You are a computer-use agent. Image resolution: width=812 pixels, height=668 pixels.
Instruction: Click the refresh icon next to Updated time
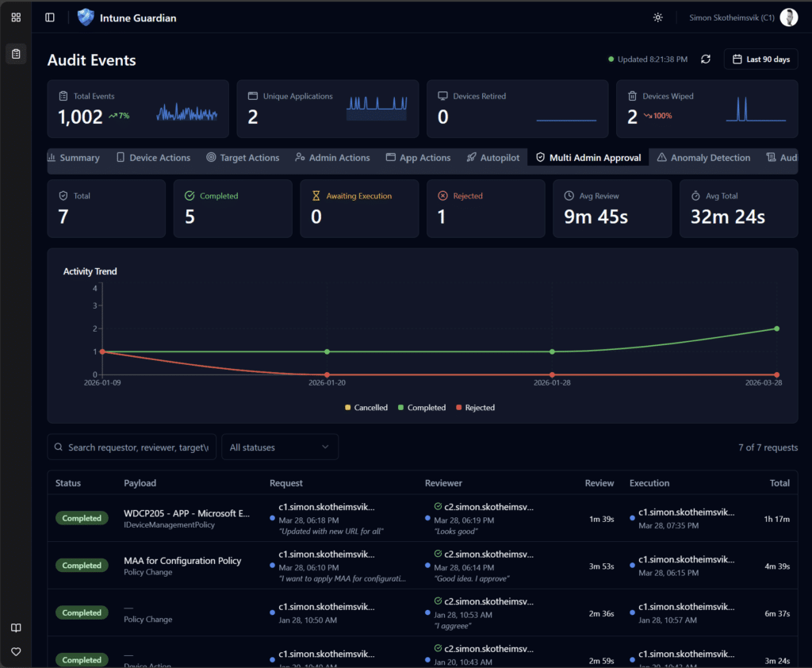click(x=706, y=60)
